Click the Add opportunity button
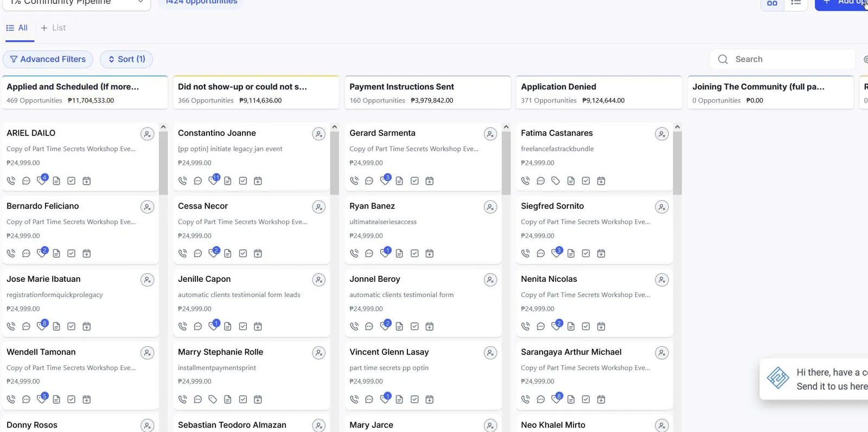The height and width of the screenshot is (432, 868). coord(841,3)
